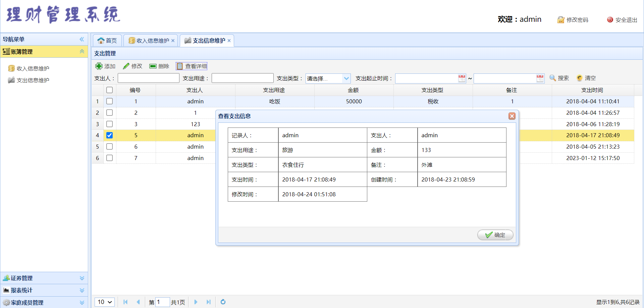Sort by the 支出时间 column header
Image resolution: width=644 pixels, height=308 pixels.
[592, 90]
